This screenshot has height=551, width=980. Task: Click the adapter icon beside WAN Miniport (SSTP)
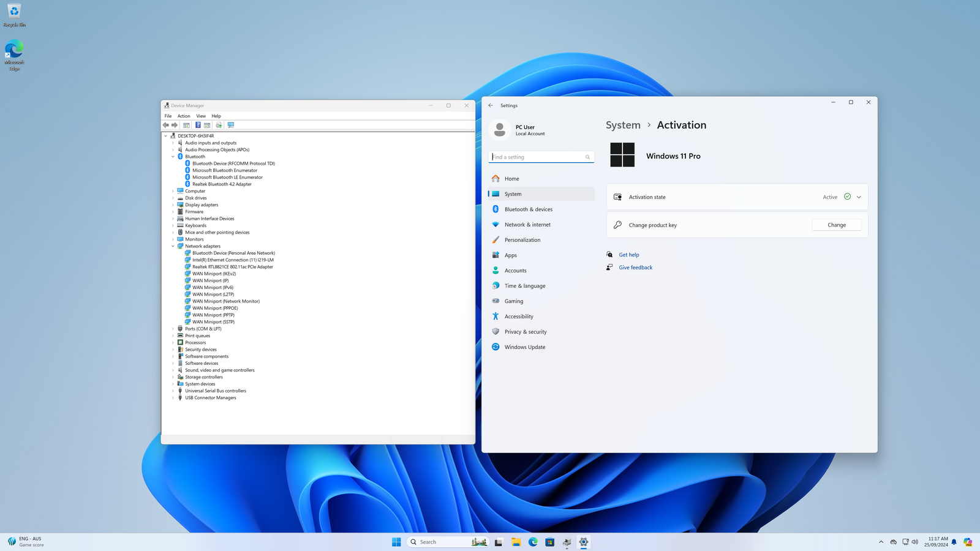[187, 321]
